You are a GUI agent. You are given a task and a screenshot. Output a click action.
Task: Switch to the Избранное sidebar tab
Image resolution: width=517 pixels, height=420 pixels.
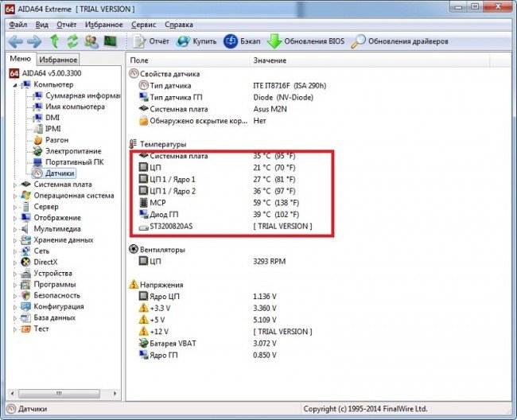[58, 59]
